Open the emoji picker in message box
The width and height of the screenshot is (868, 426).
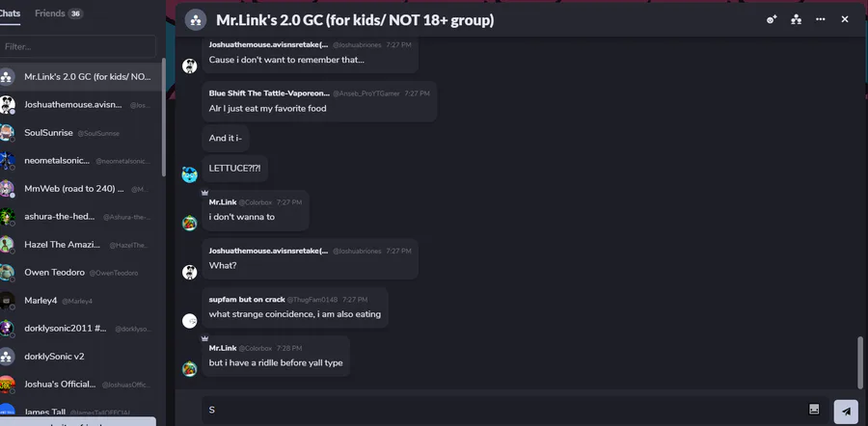pyautogui.click(x=814, y=410)
